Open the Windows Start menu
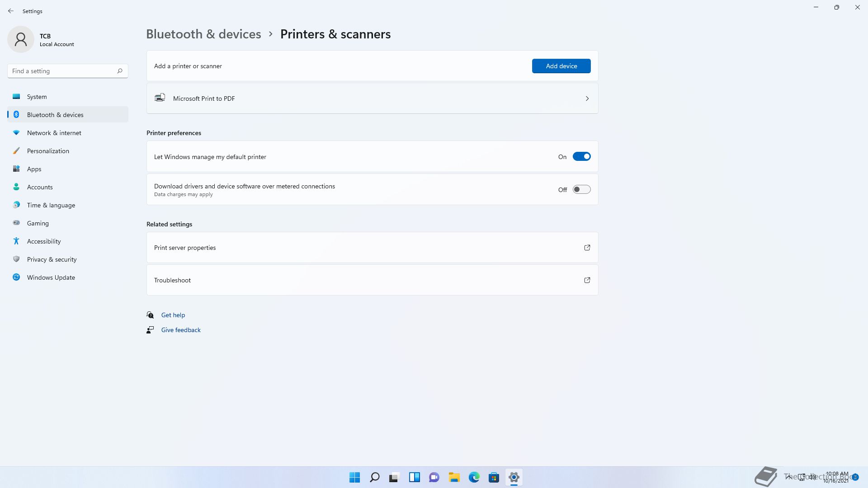Viewport: 868px width, 488px height. coord(355,477)
